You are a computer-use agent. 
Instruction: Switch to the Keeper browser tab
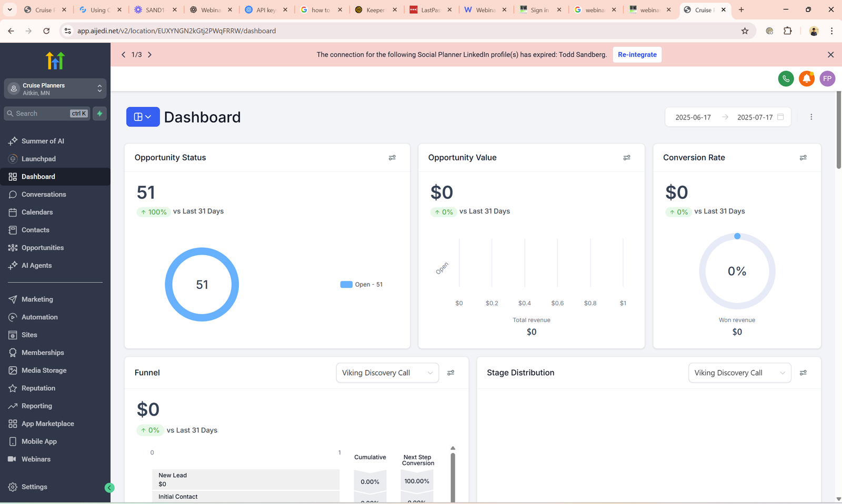click(376, 9)
